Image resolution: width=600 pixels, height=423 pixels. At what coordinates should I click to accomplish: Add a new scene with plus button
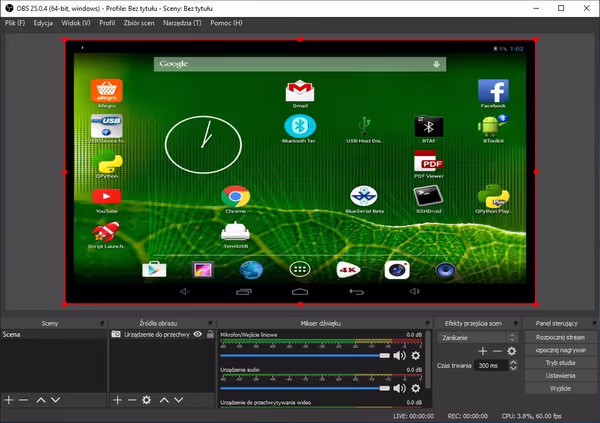(9, 400)
